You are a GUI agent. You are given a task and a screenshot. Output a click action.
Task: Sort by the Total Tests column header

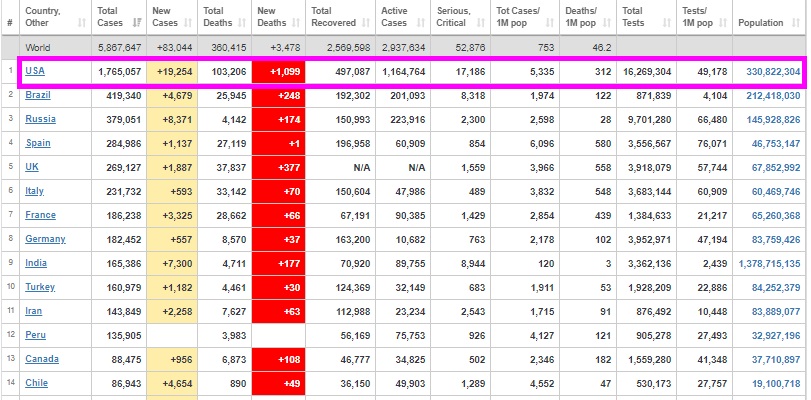(646, 16)
